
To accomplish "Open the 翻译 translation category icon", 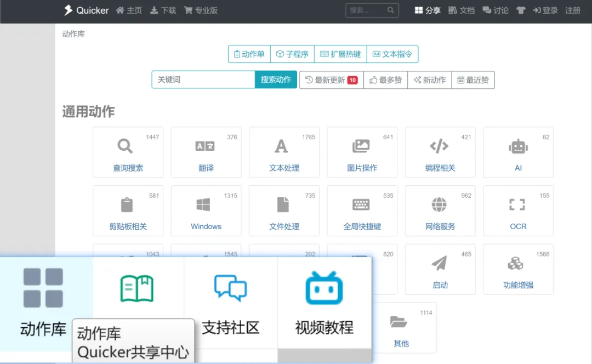I will 205,146.
